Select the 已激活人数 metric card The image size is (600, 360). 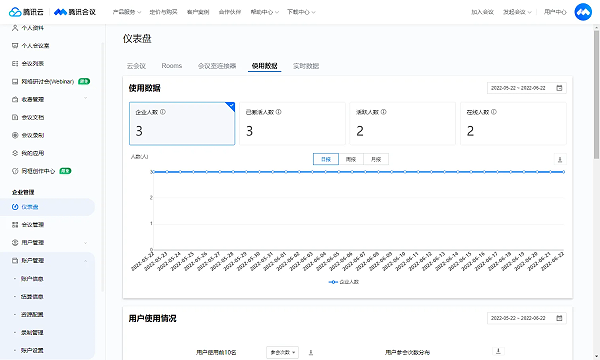tap(292, 124)
